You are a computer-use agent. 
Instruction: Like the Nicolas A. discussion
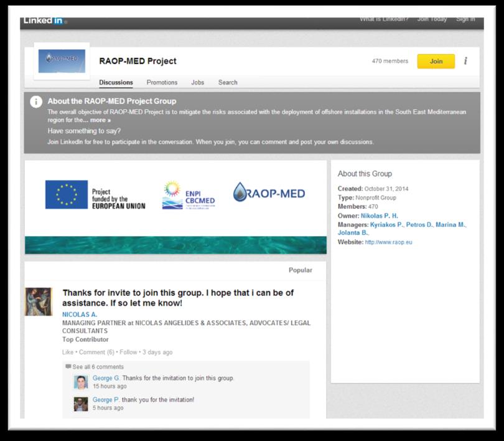[x=68, y=352]
